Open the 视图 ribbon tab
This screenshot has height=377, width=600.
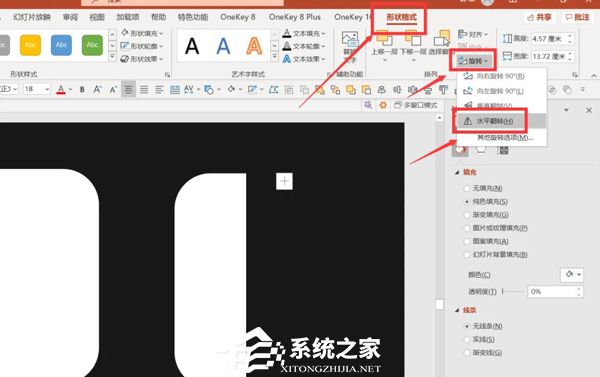[97, 17]
